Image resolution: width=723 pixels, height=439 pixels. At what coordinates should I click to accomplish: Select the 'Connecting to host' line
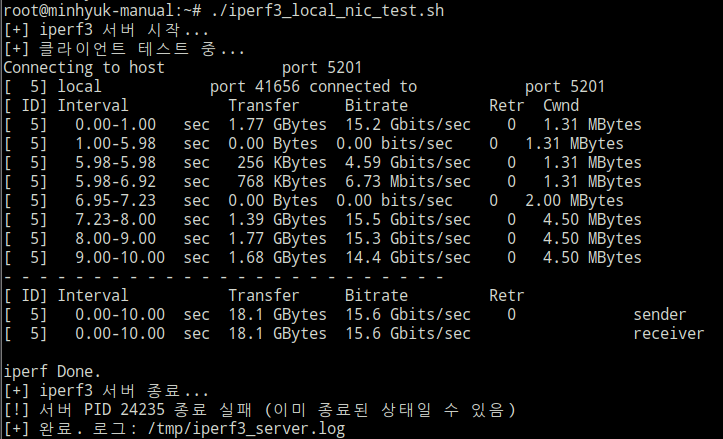[x=183, y=68]
